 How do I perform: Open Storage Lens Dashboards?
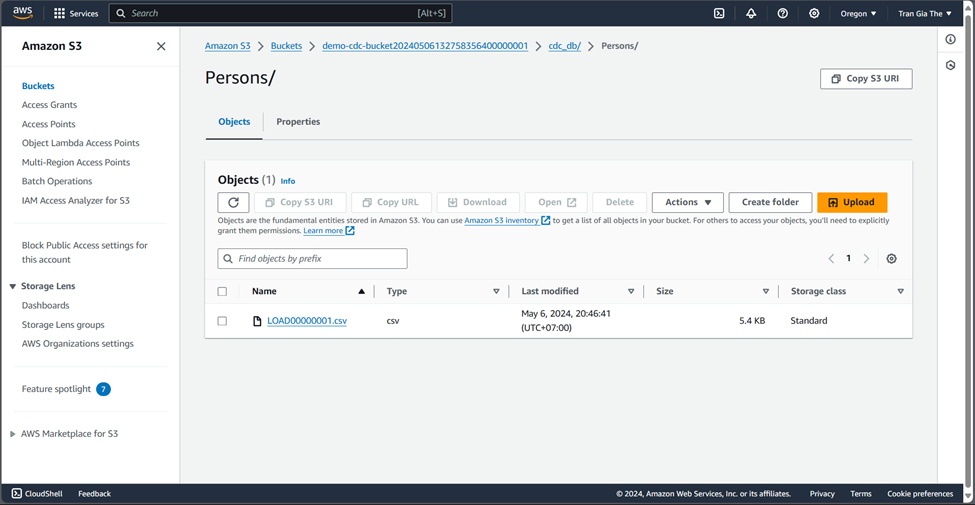click(45, 305)
